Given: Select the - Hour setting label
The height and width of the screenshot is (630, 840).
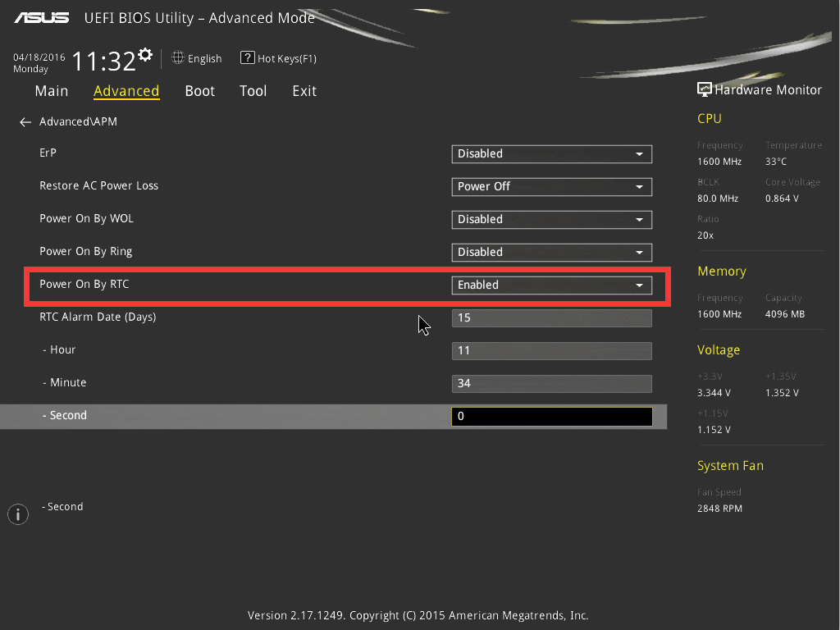Looking at the screenshot, I should tap(59, 349).
